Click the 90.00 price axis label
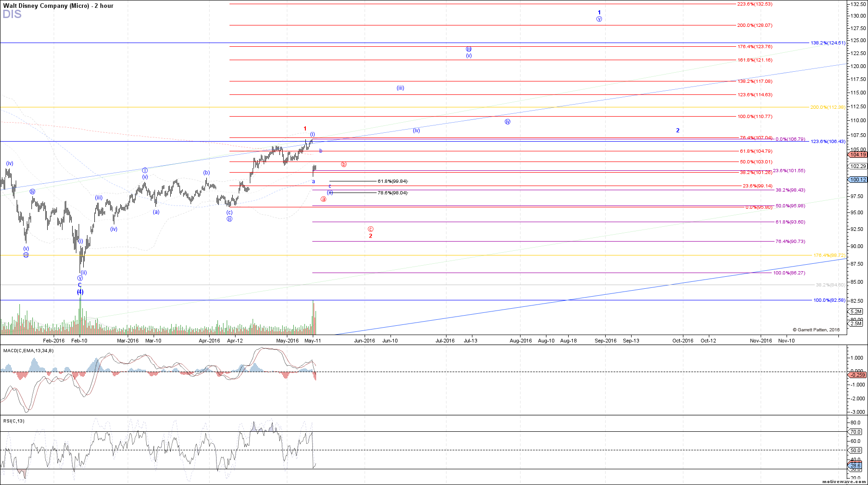The height and width of the screenshot is (485, 868). click(x=857, y=246)
